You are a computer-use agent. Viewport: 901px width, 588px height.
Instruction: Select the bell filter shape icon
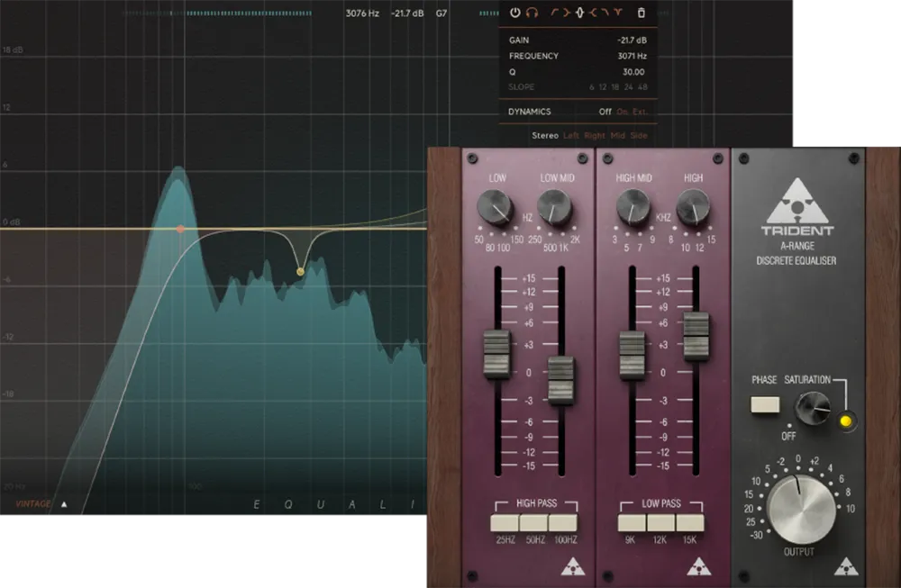[579, 13]
